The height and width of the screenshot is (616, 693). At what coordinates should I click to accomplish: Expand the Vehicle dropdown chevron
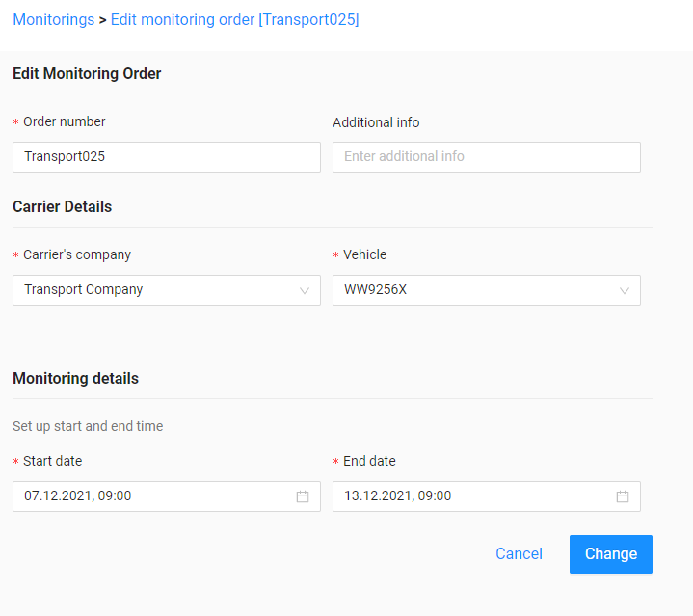click(x=624, y=290)
